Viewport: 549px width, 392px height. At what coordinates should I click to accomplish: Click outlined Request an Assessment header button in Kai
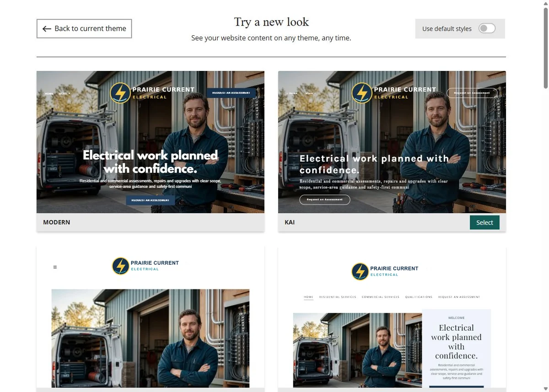472,93
